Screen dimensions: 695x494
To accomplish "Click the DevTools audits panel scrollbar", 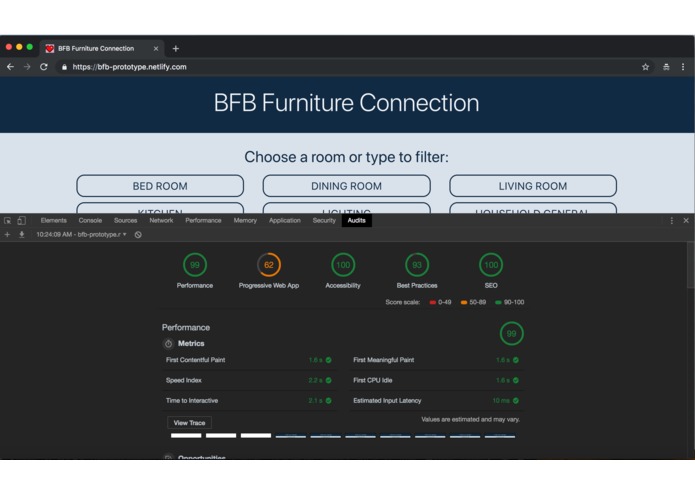I will coord(691,265).
